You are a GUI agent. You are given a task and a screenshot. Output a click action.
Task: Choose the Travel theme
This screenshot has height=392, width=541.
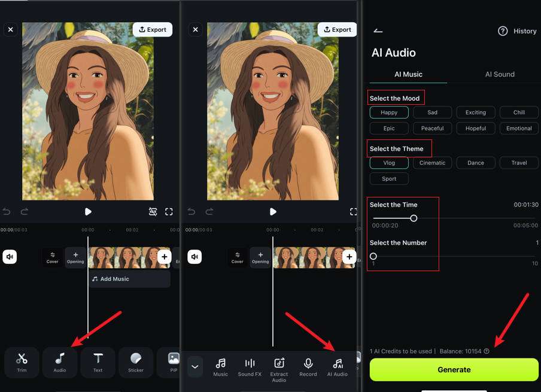coord(519,163)
